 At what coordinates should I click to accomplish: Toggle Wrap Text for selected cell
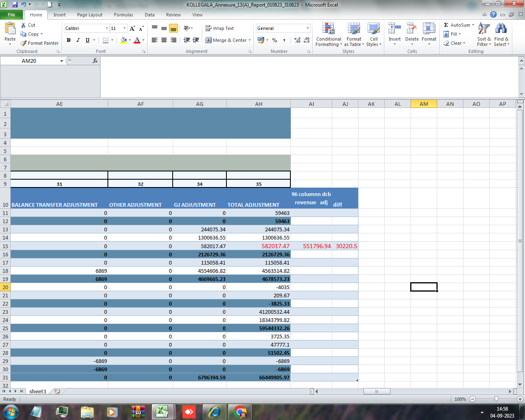tap(219, 28)
